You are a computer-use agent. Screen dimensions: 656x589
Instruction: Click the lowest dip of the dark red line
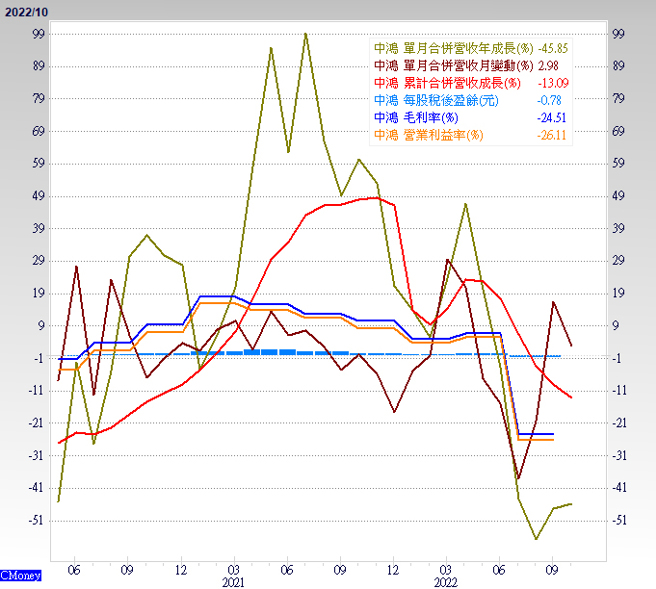(x=518, y=478)
